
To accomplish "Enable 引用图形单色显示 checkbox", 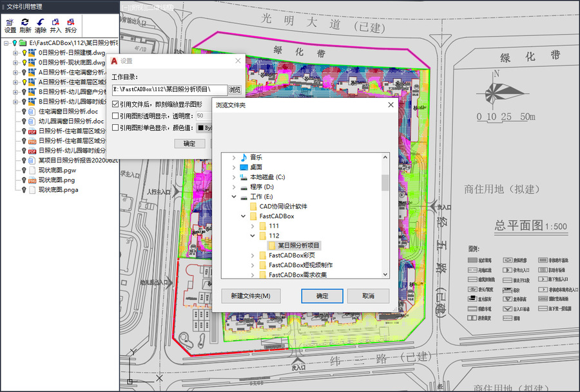I will (115, 127).
